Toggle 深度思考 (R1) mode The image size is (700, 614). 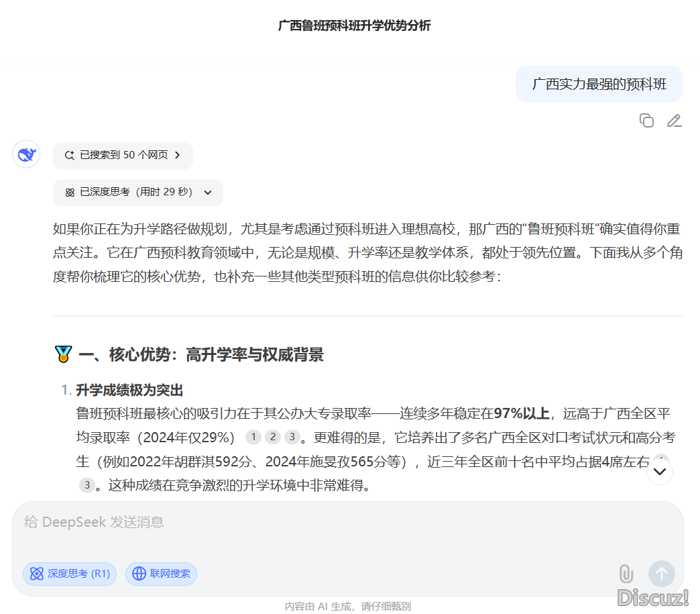[x=70, y=574]
